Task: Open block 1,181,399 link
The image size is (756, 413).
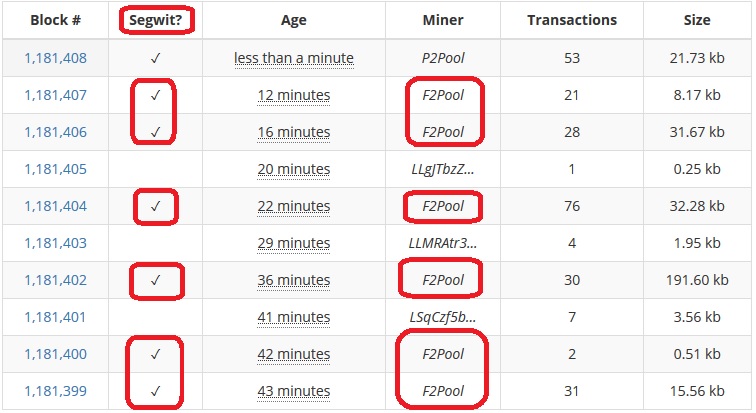Action: pos(55,391)
